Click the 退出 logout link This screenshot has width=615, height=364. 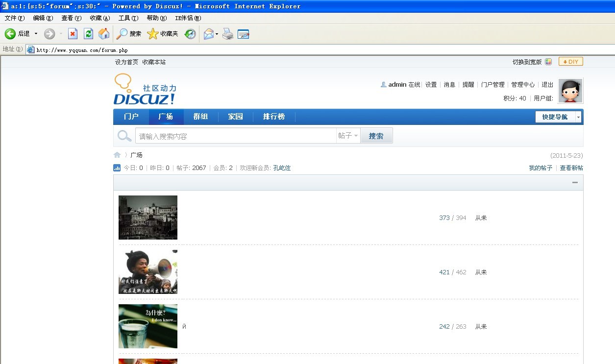click(547, 85)
